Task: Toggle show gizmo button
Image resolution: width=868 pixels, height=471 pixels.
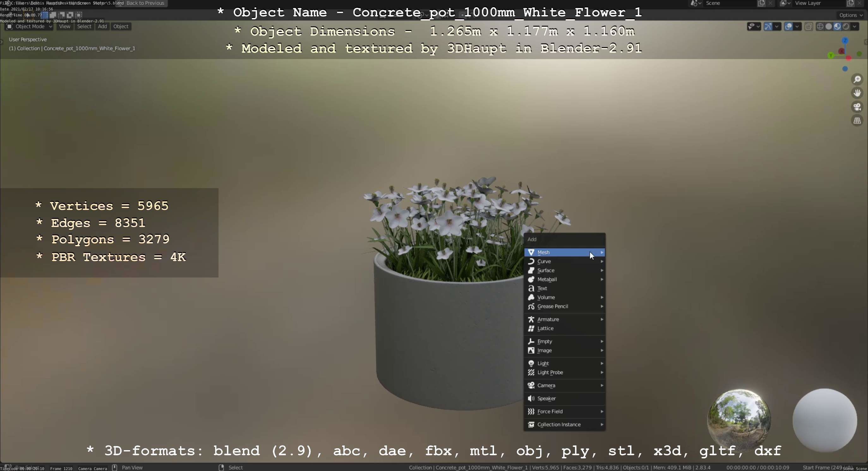Action: click(x=768, y=27)
